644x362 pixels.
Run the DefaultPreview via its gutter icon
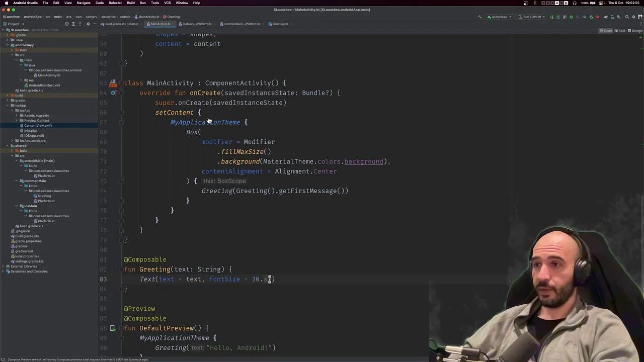113,328
